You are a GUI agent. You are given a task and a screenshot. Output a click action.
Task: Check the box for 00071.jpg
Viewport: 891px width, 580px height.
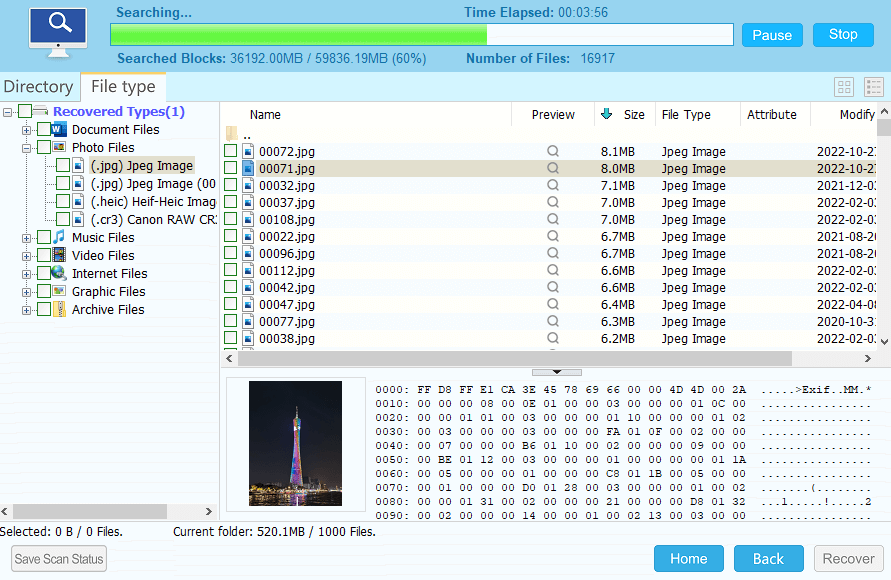pyautogui.click(x=231, y=169)
